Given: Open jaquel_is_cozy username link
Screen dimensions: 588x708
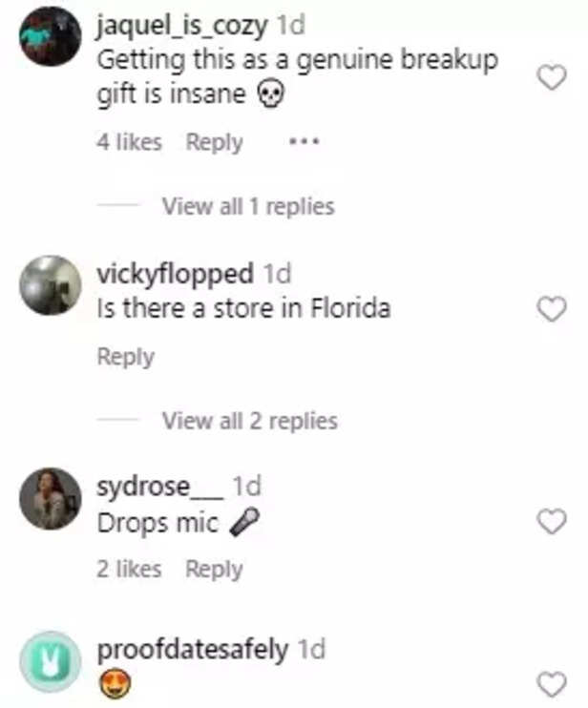Looking at the screenshot, I should (182, 26).
